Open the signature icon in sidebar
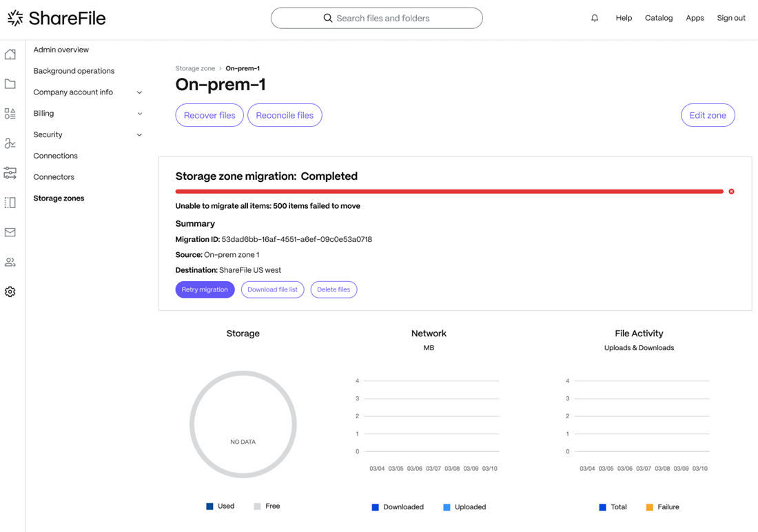 pos(10,143)
